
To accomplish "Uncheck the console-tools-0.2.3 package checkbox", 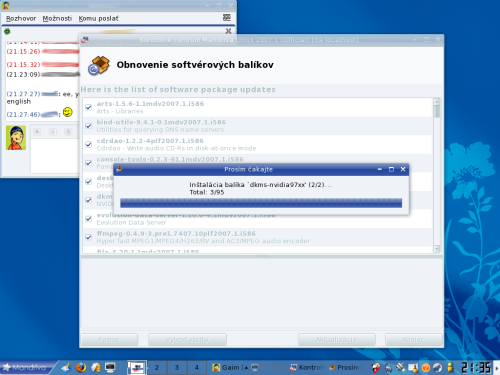I will coord(88,163).
